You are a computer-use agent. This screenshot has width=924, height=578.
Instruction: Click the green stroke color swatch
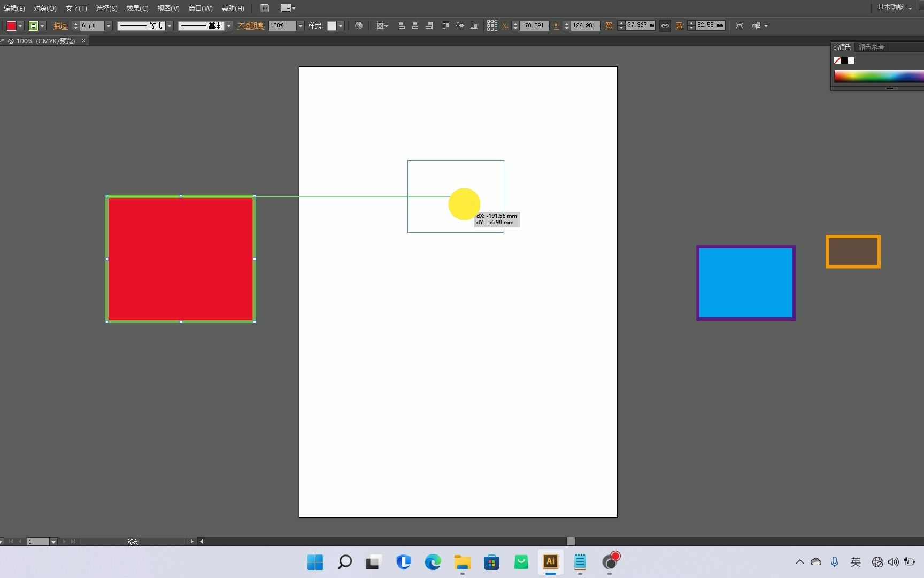coord(33,26)
